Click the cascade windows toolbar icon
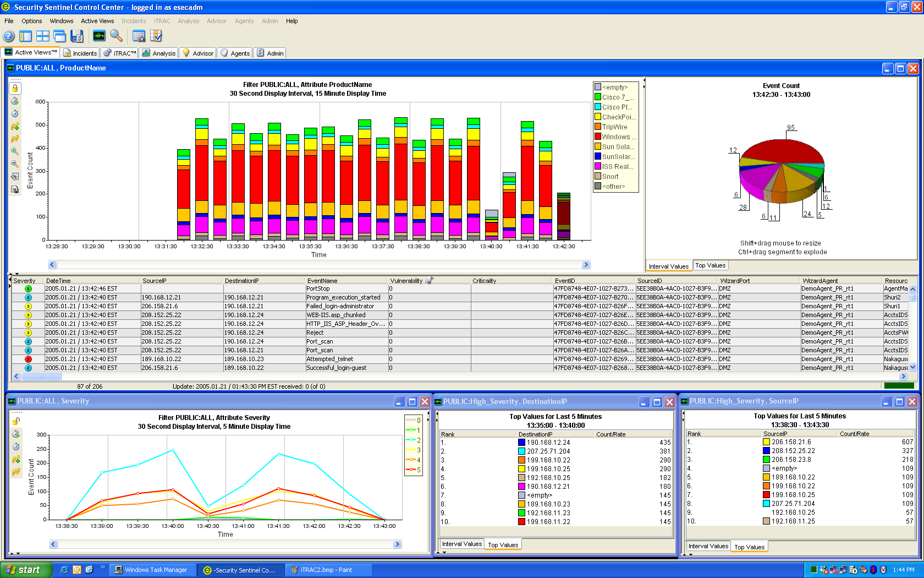924x578 pixels. click(x=60, y=36)
